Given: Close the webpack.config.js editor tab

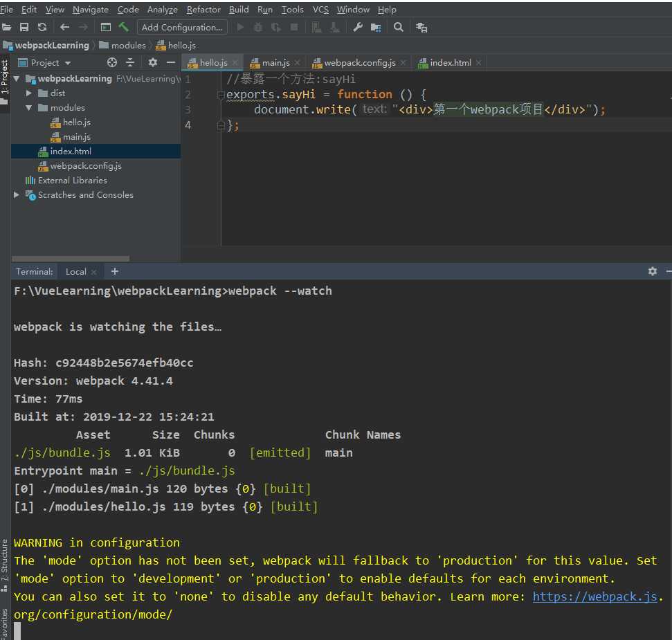Looking at the screenshot, I should click(403, 63).
